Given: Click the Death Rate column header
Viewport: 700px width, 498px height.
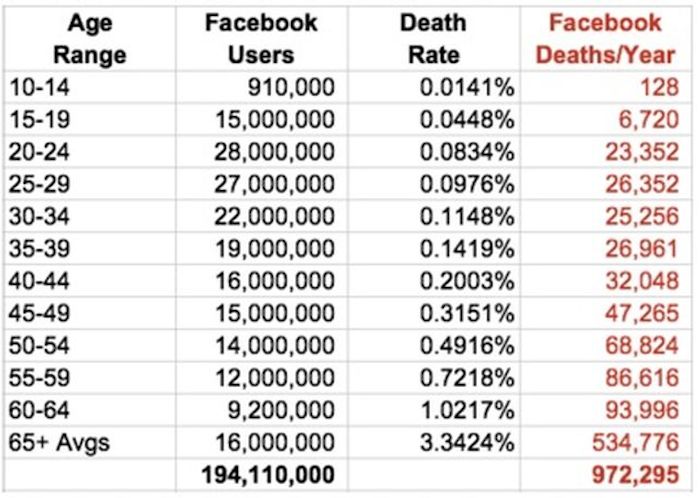Looking at the screenshot, I should (x=433, y=38).
